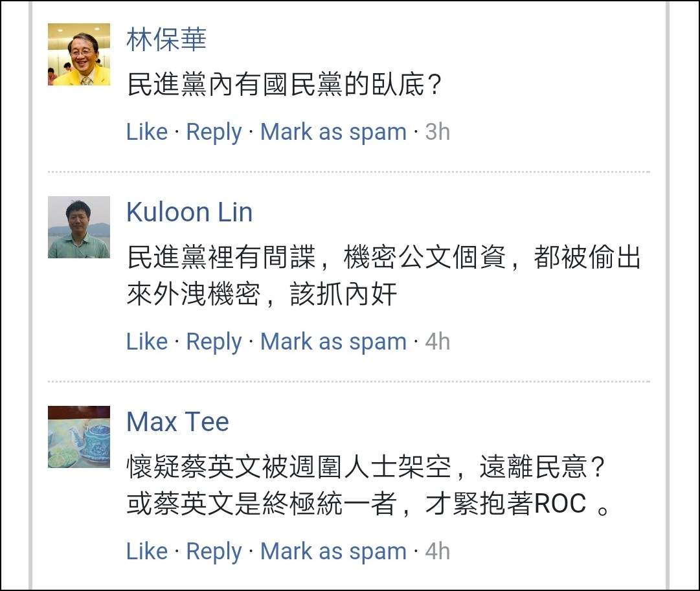The height and width of the screenshot is (591, 700).
Task: Open the Kuloon Lin profile name
Action: (189, 212)
